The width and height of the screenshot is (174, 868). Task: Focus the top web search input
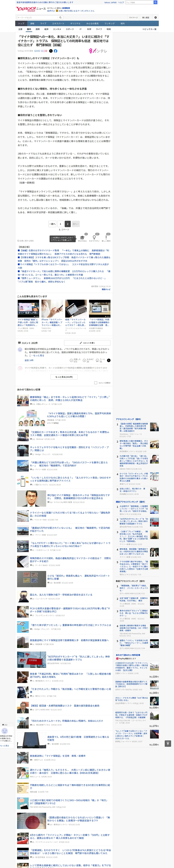click(x=139, y=2)
